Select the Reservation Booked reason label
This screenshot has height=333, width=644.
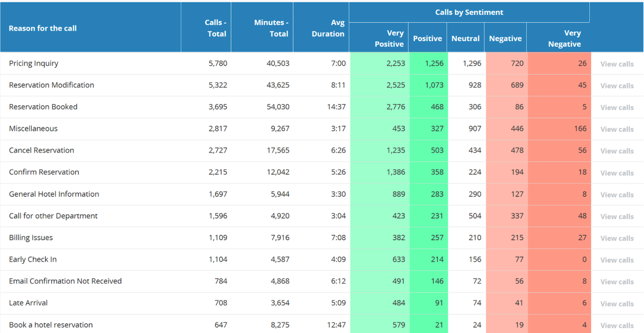click(43, 107)
